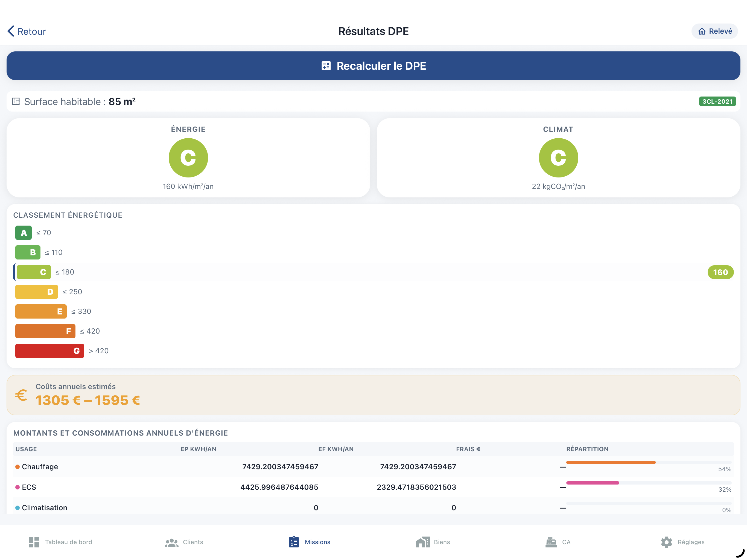Viewport: 747px width, 560px height.
Task: Click the euro icon in annual costs
Action: 21,395
